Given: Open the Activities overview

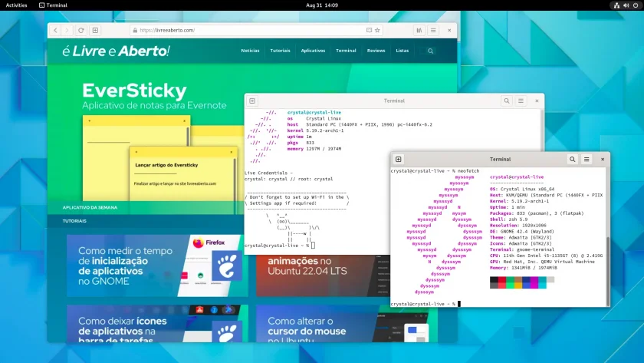Looking at the screenshot, I should (16, 5).
